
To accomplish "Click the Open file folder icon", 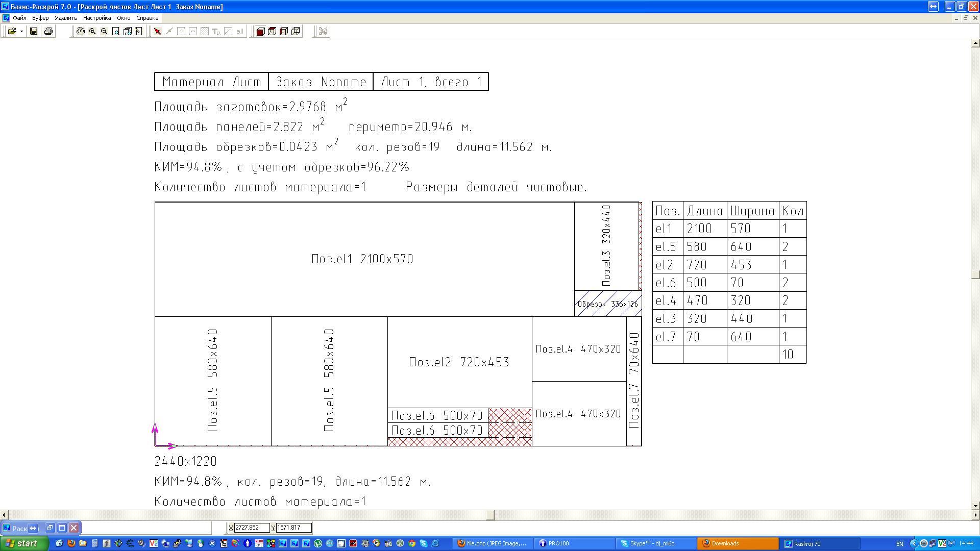I will [12, 31].
